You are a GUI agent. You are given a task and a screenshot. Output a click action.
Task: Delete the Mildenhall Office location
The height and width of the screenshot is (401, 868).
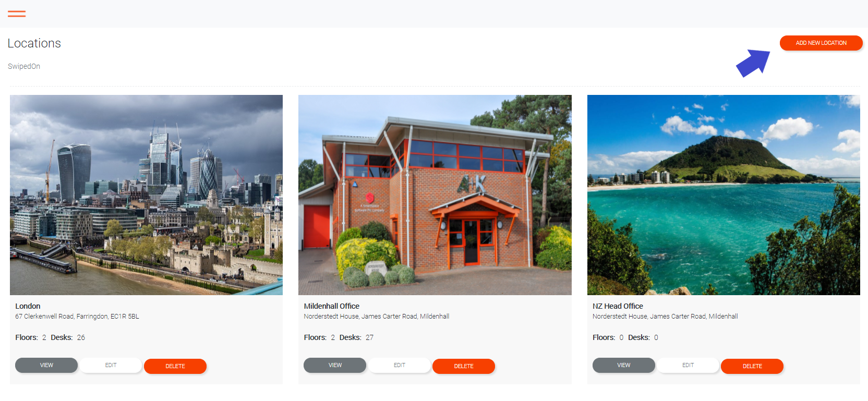[464, 366]
